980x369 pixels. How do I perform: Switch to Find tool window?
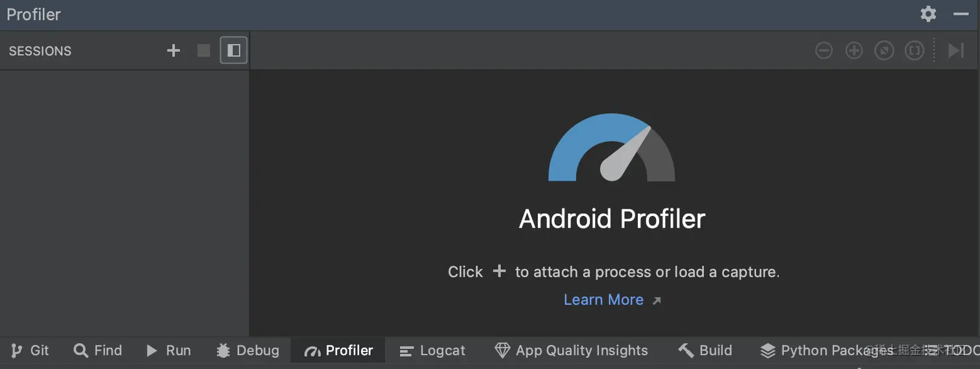tap(98, 351)
